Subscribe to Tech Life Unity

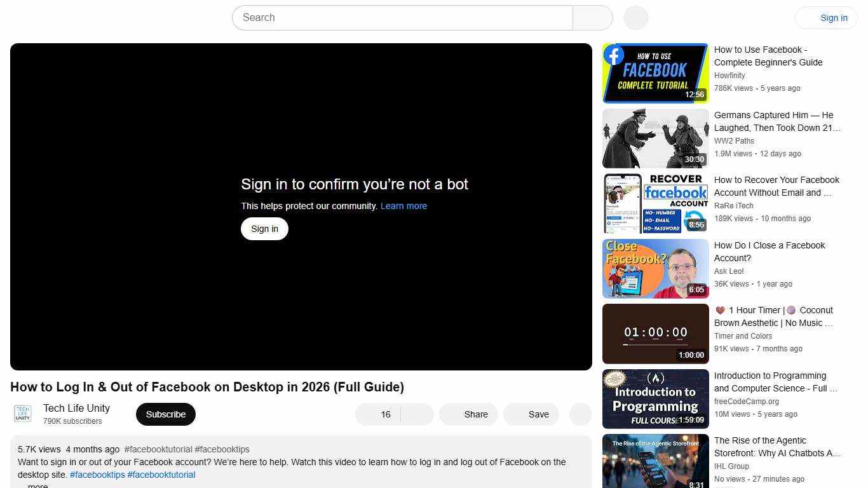[x=165, y=414]
